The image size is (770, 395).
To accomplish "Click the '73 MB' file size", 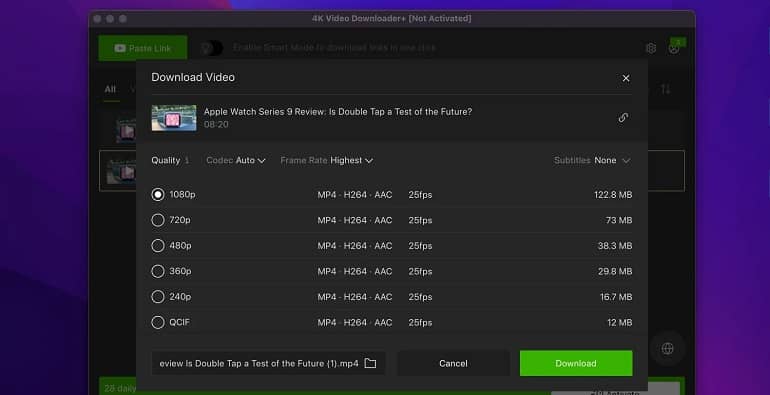I will (x=619, y=220).
